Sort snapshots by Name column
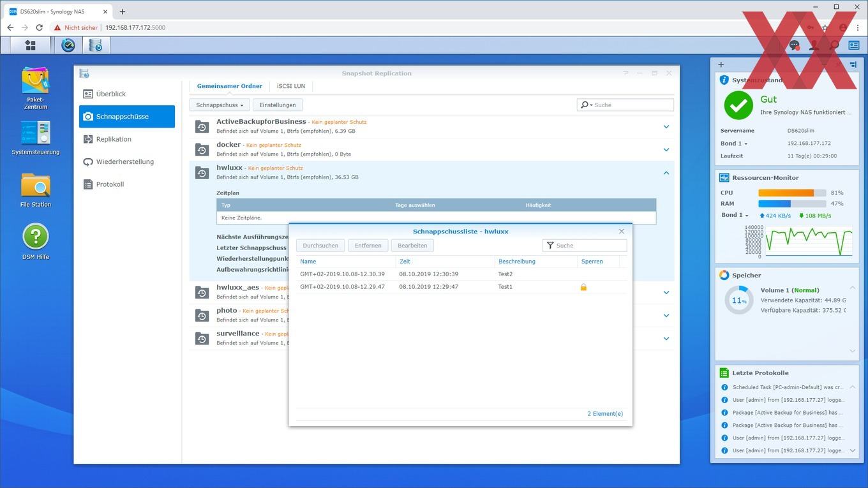The height and width of the screenshot is (488, 868). (346, 262)
